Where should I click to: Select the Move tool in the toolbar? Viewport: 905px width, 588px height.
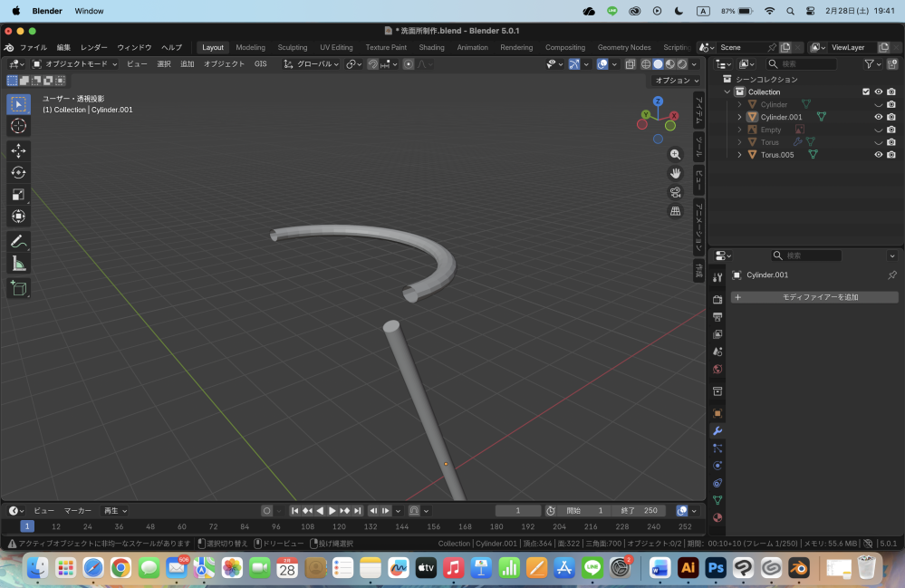[x=16, y=151]
